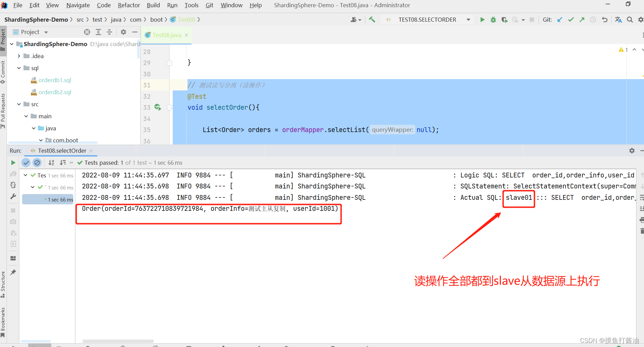Open the Build menu

click(153, 5)
